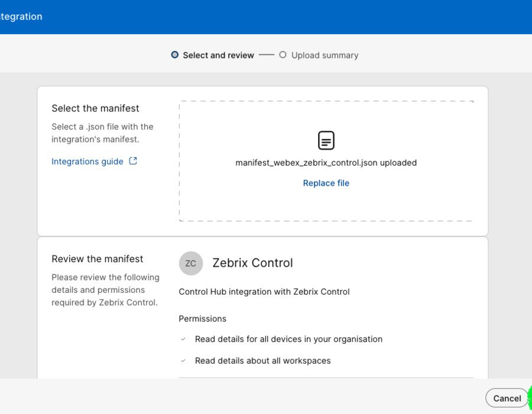Viewport: 532px width, 414px height.
Task: Click the ZC Zebrix Control avatar
Action: click(191, 263)
